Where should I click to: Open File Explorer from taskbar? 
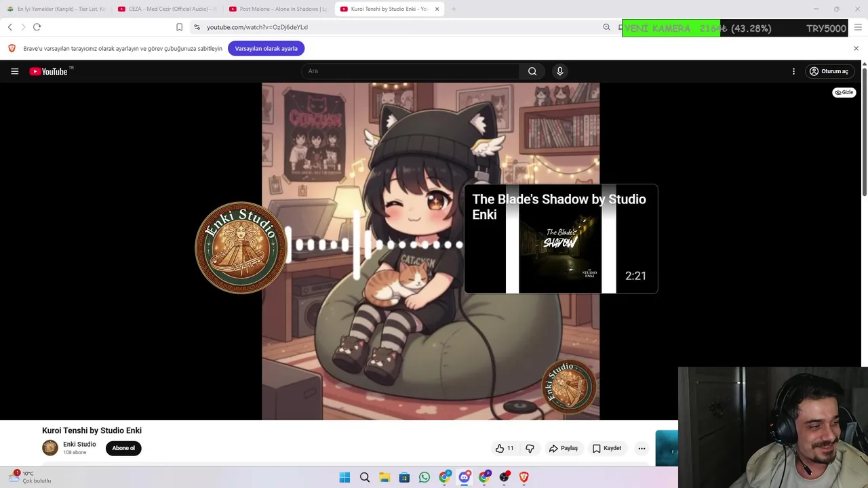pos(384,477)
